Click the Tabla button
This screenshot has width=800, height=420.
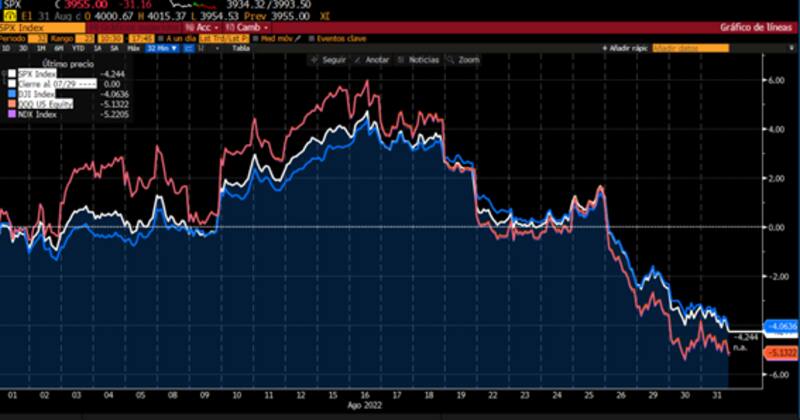pyautogui.click(x=240, y=47)
